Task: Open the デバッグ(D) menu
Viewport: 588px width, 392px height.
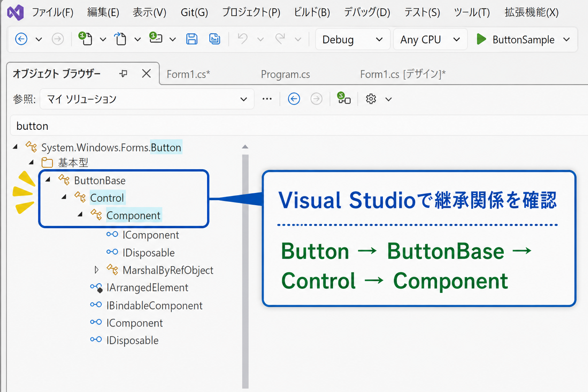Action: (367, 13)
